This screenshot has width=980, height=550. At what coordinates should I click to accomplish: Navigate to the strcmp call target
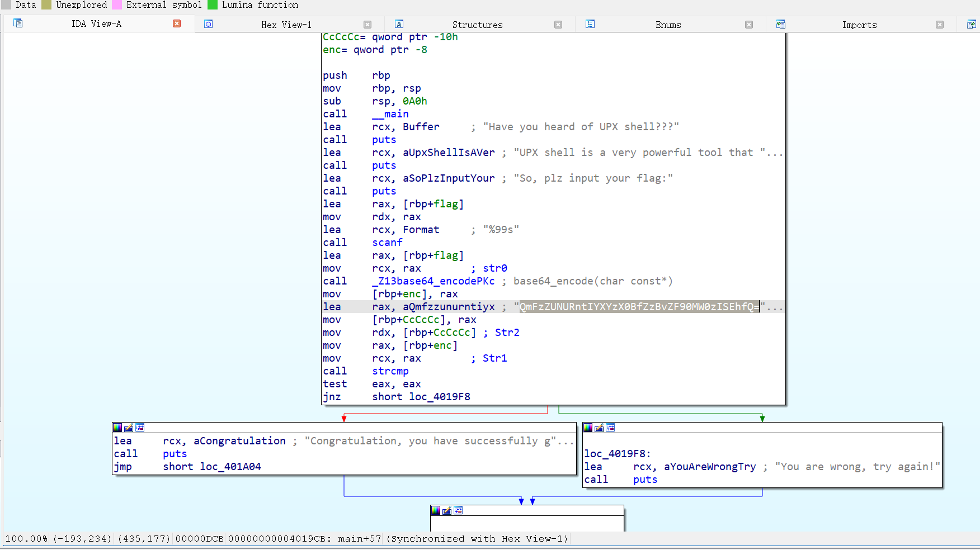pos(390,371)
